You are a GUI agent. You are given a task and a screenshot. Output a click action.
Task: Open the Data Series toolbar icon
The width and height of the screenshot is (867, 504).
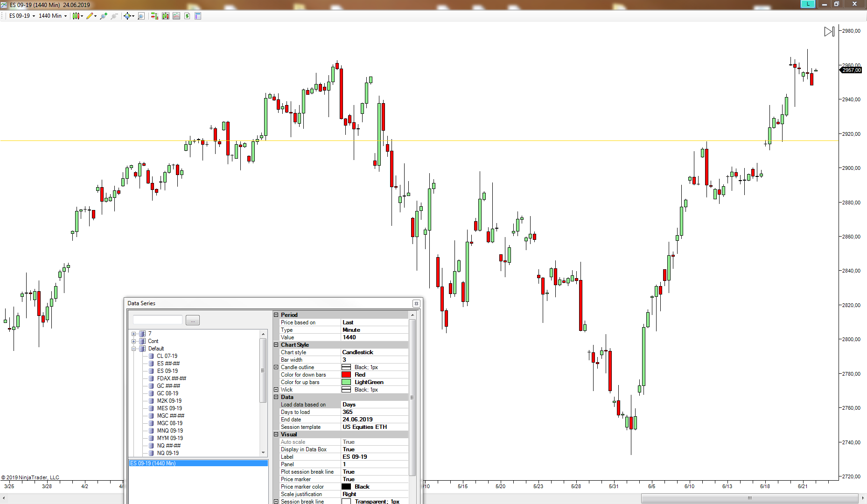pyautogui.click(x=166, y=16)
